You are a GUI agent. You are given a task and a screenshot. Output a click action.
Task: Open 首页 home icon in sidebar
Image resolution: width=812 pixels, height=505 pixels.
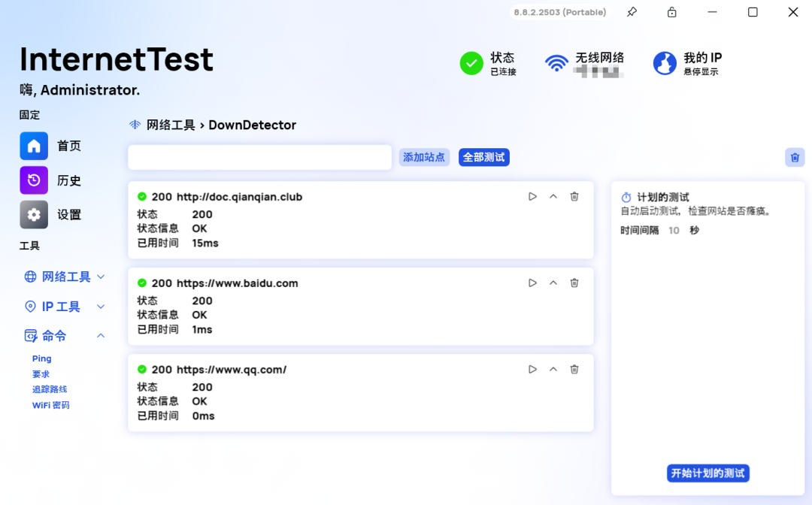pos(34,146)
